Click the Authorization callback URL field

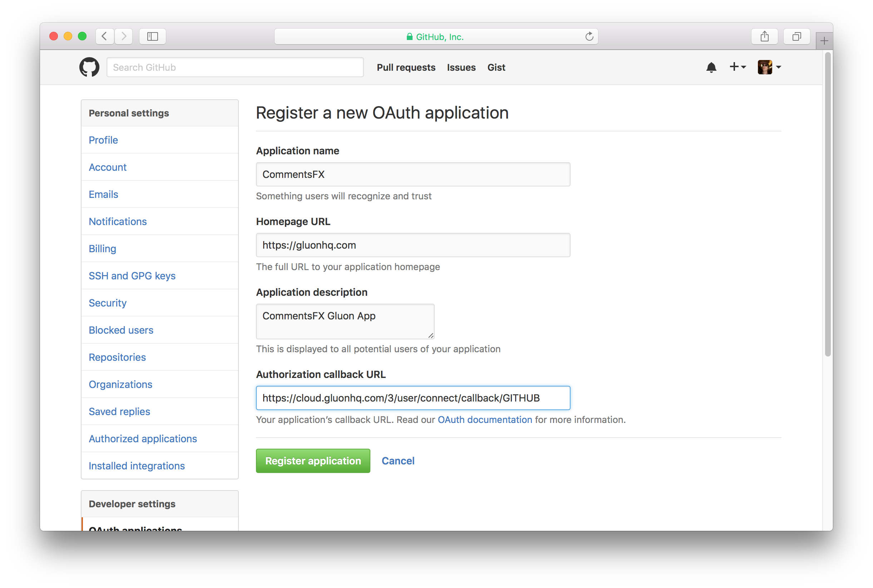pyautogui.click(x=413, y=398)
